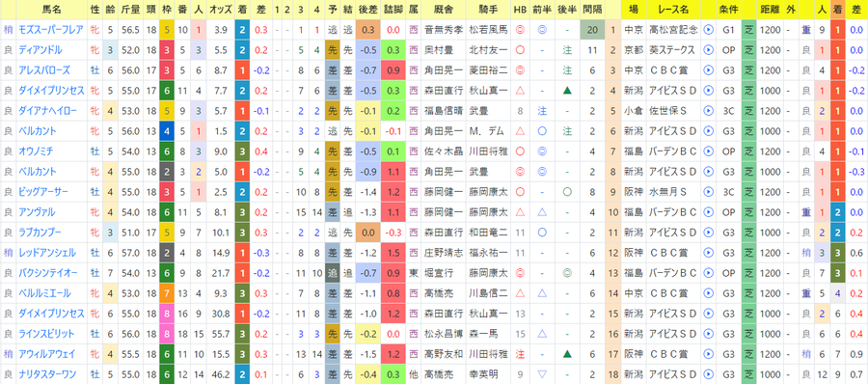Click trainer 音無秀孝

(x=443, y=30)
